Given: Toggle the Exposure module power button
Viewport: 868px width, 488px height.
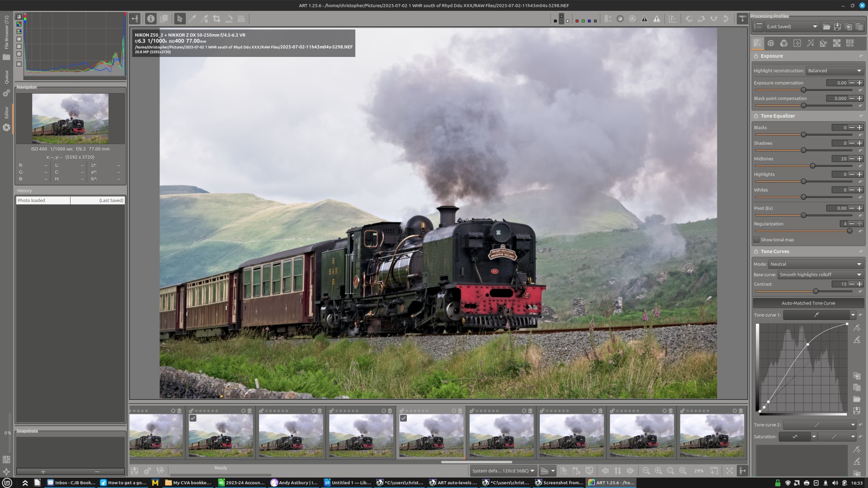Looking at the screenshot, I should point(756,56).
